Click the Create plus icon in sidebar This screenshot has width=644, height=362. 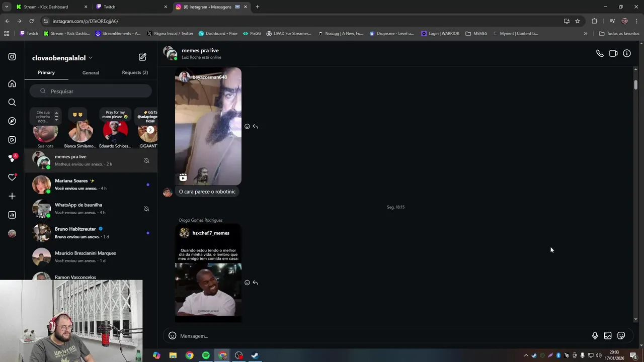12,196
